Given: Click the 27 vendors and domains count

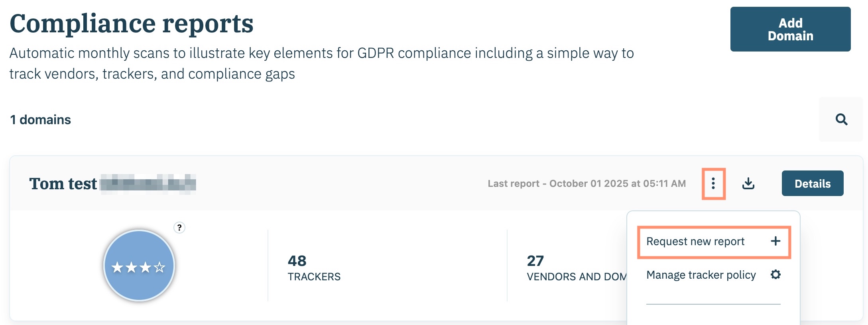Looking at the screenshot, I should (535, 261).
